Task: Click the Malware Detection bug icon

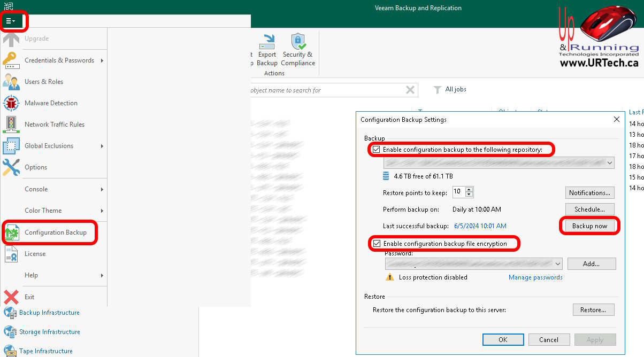Action: (x=11, y=103)
